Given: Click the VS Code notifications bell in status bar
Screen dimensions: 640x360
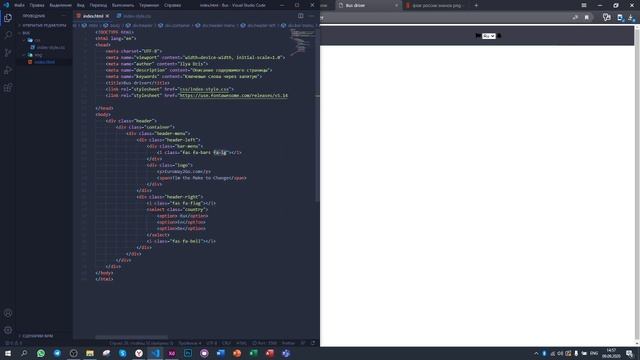Looking at the screenshot, I should pos(313,343).
